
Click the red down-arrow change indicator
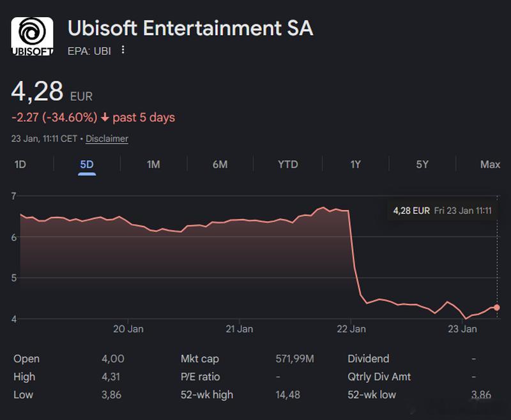(x=105, y=117)
